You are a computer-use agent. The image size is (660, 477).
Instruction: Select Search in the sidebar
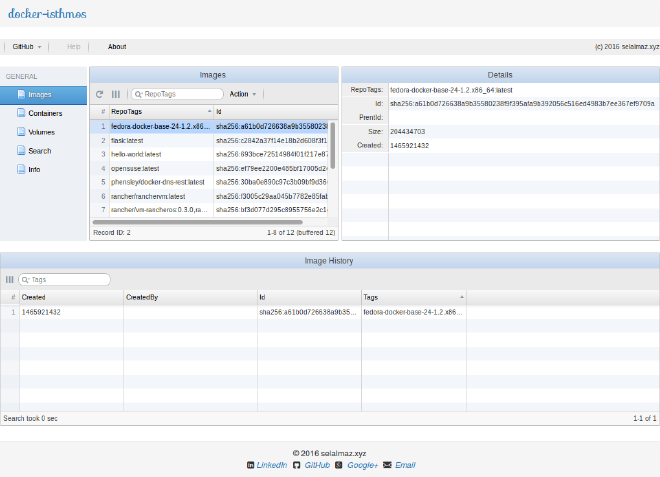(43, 151)
